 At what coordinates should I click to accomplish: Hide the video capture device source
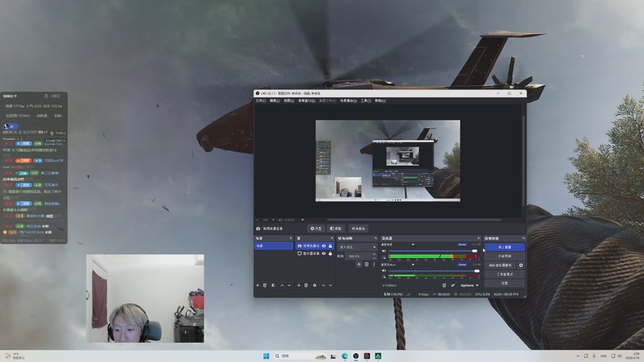coord(324,246)
